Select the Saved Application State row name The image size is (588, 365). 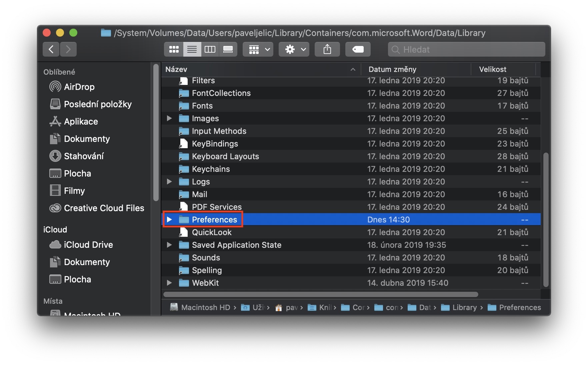[x=237, y=245]
